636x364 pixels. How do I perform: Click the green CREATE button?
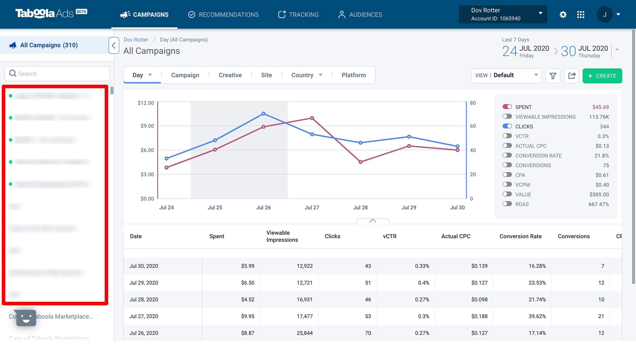602,76
